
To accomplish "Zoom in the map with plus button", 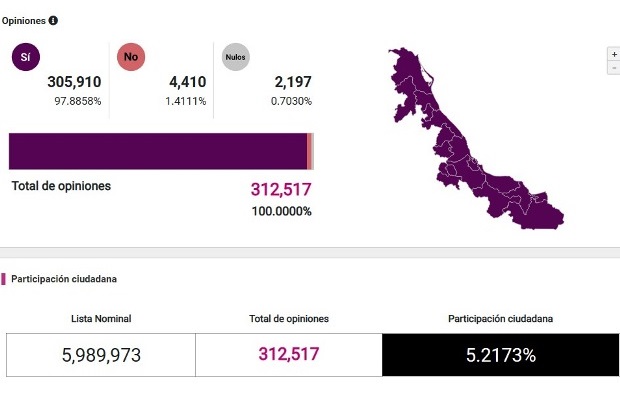I will click(x=614, y=54).
